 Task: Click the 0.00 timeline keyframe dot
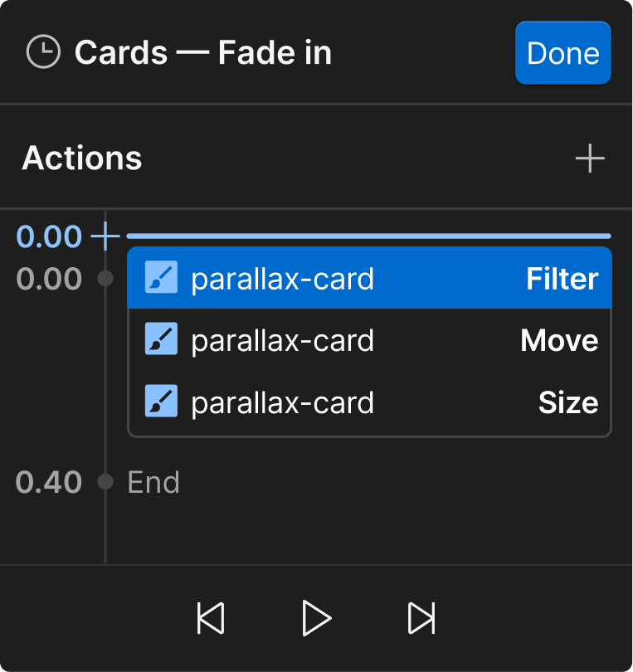point(105,279)
